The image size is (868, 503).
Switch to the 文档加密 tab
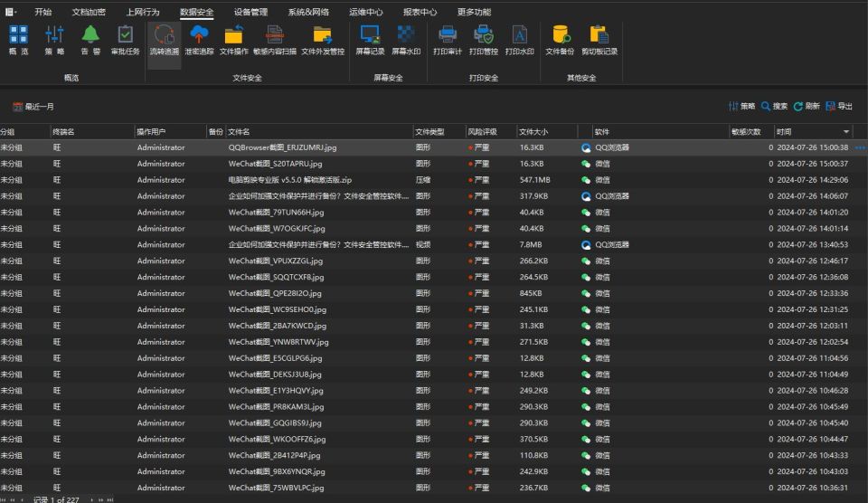click(89, 12)
